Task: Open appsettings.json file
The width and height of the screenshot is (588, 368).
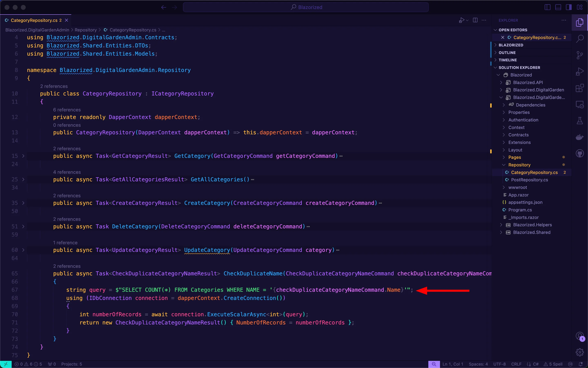Action: point(531,202)
